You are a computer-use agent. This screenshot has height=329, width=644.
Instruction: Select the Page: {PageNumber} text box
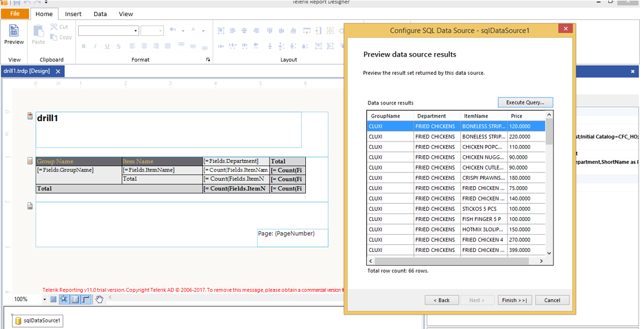coord(292,238)
